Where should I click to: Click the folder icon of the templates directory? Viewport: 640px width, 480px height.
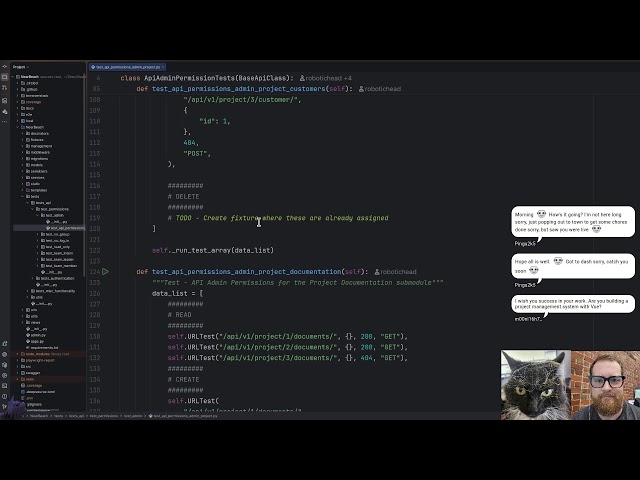point(28,190)
